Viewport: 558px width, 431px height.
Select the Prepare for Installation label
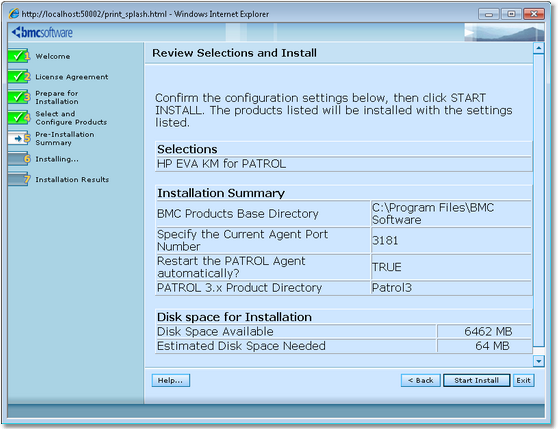57,97
